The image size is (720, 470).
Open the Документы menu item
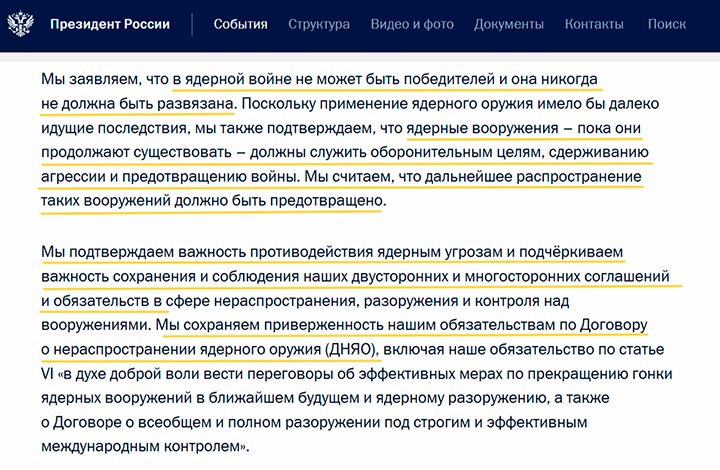coord(509,24)
